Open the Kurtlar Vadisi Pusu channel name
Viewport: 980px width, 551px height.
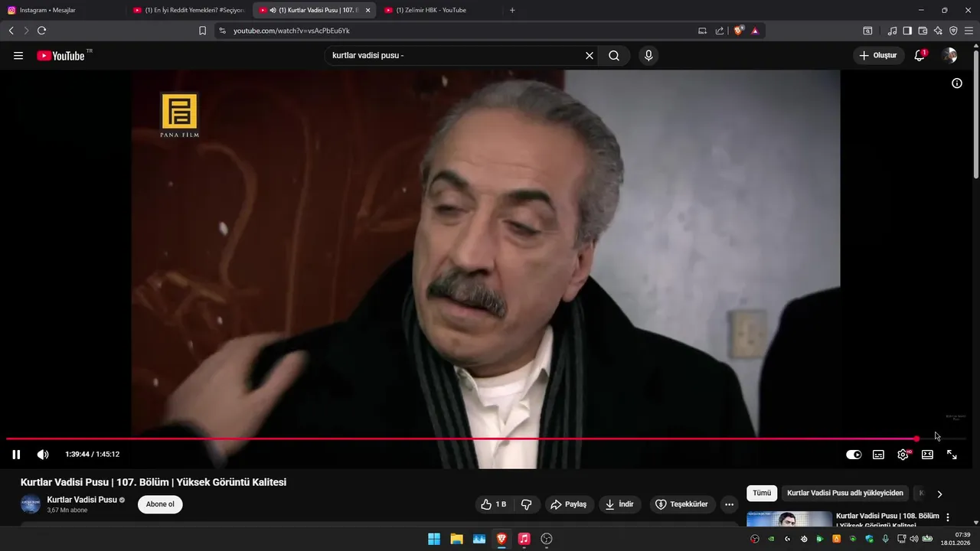[82, 500]
